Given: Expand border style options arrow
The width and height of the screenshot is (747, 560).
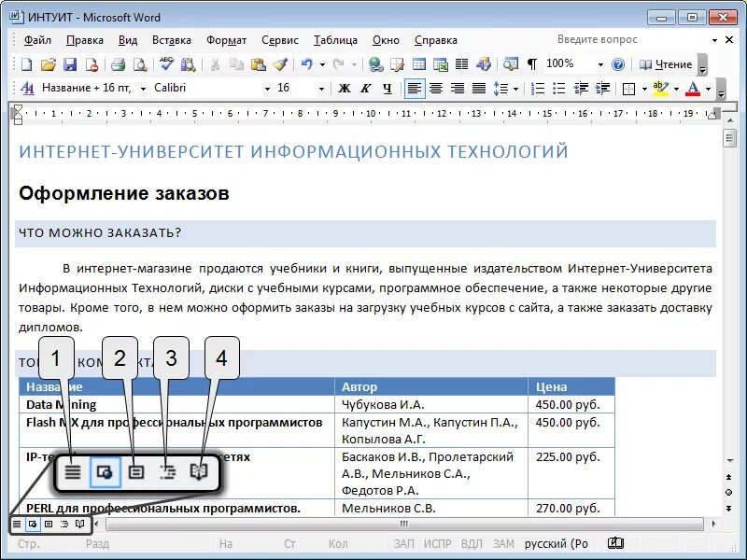Looking at the screenshot, I should [x=644, y=89].
